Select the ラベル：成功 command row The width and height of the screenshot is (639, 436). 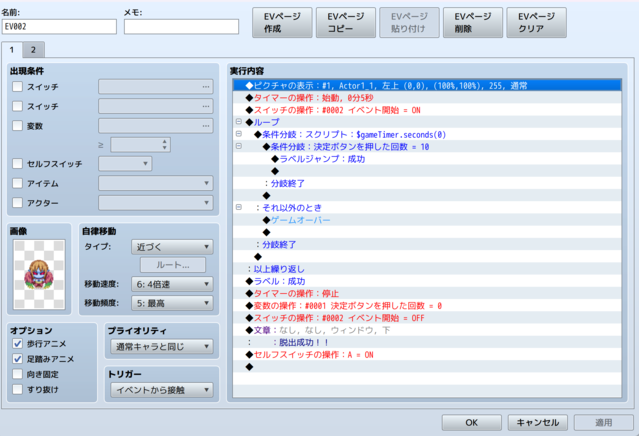[427, 281]
